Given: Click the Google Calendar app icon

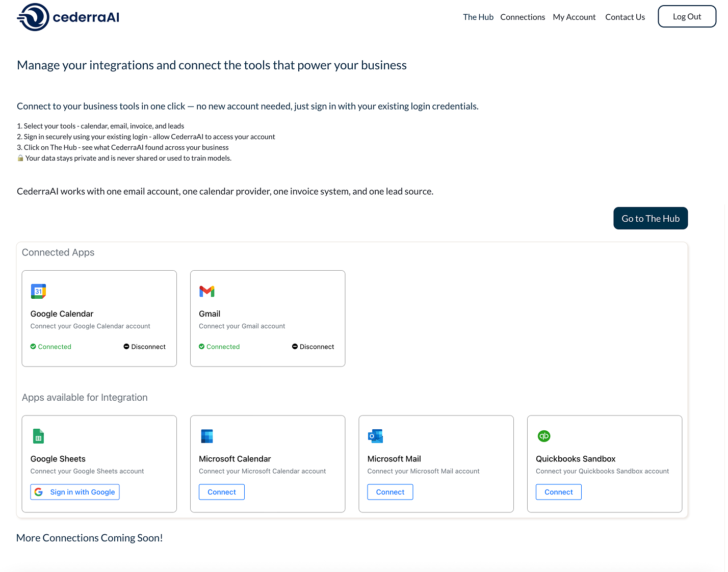Looking at the screenshot, I should (x=38, y=291).
